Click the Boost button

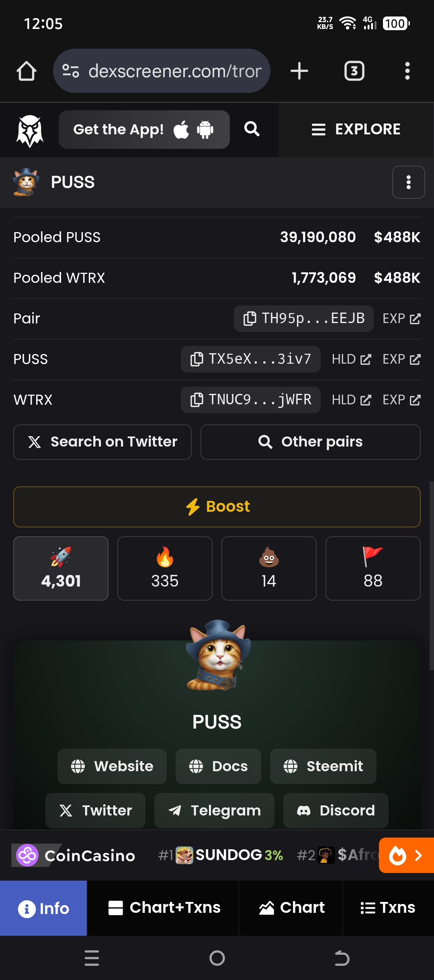(x=217, y=507)
